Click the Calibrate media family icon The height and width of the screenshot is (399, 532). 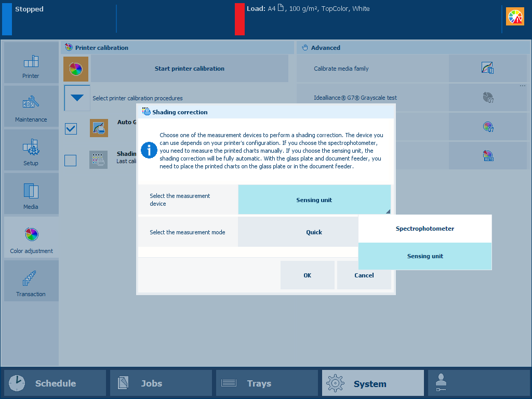[x=487, y=69]
